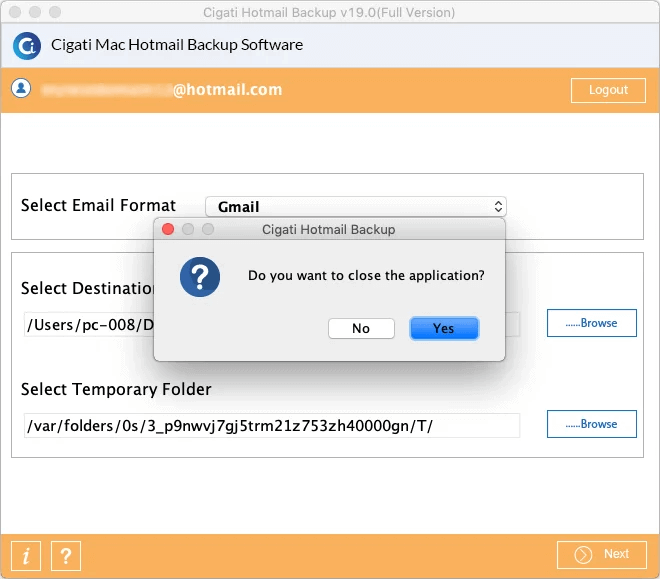Open the Gmail email format dropdown
660x579 pixels.
click(x=356, y=207)
